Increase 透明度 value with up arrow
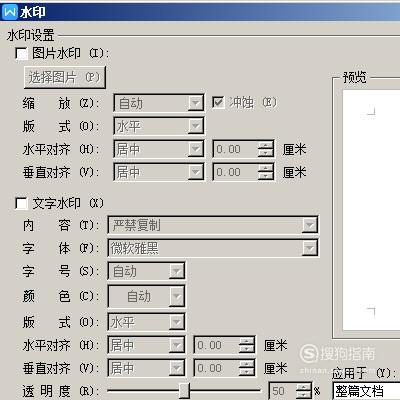The image size is (400, 400). pyautogui.click(x=304, y=387)
